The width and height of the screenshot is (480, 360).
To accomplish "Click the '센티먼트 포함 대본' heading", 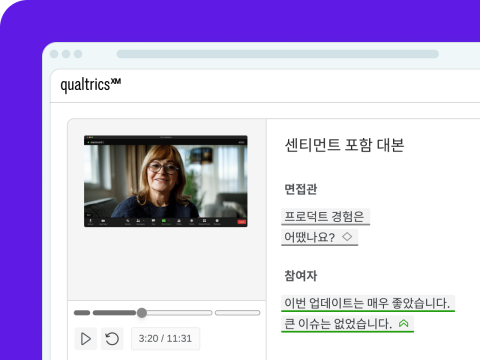I will (344, 145).
